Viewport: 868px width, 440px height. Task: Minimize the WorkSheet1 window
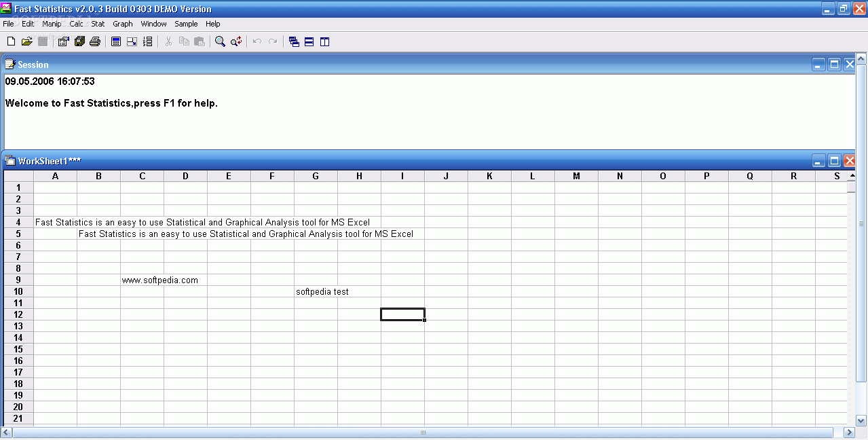point(819,161)
